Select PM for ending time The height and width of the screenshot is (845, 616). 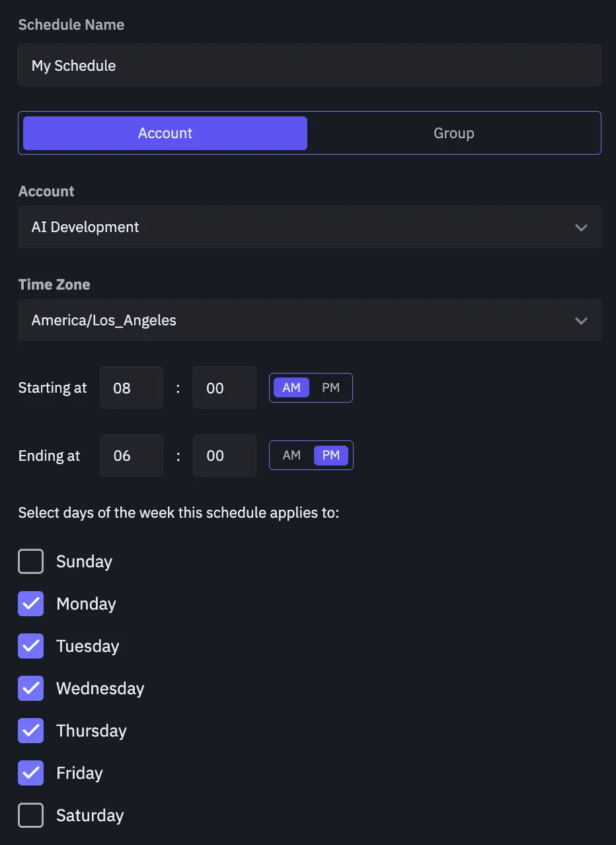330,456
